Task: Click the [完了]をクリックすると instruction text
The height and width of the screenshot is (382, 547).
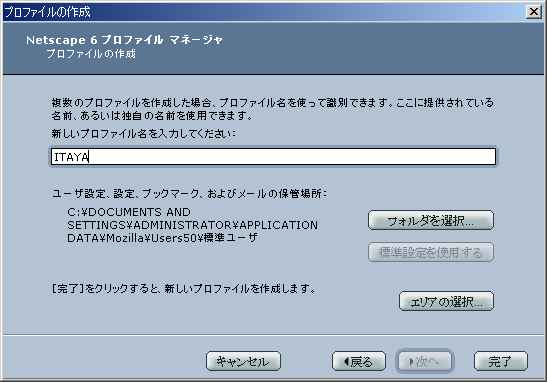Action: pyautogui.click(x=184, y=289)
